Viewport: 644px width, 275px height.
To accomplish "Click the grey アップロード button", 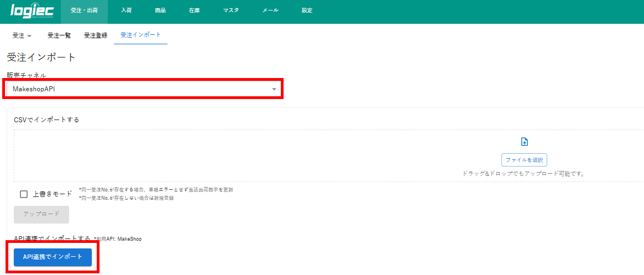I will pos(41,214).
